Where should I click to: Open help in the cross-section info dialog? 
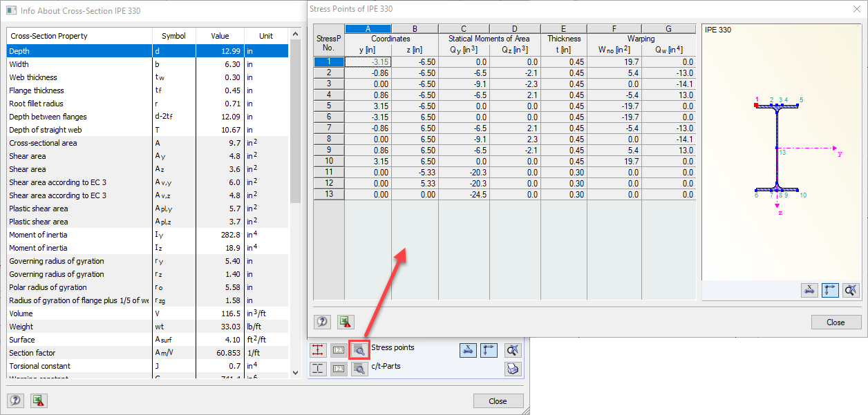coord(15,400)
